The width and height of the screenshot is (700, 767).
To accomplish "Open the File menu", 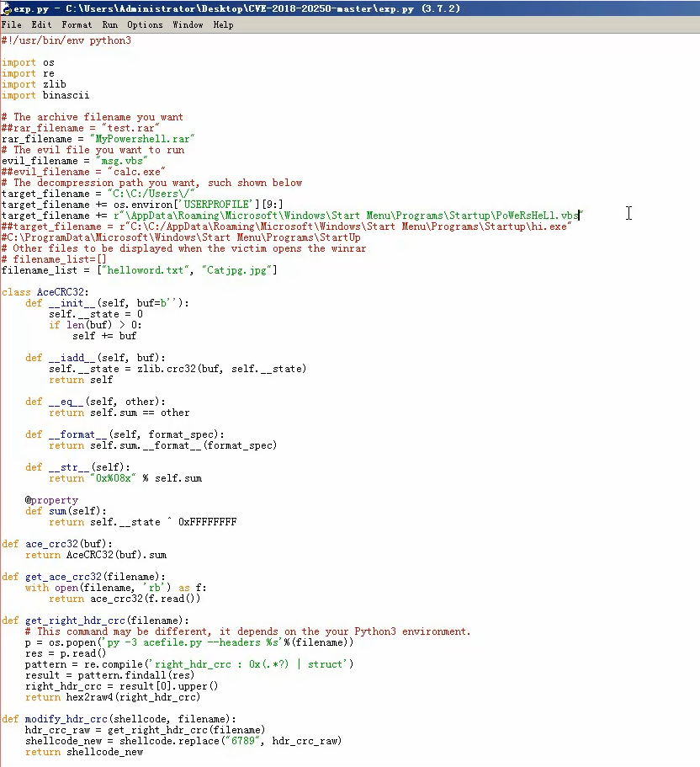I will (x=12, y=24).
